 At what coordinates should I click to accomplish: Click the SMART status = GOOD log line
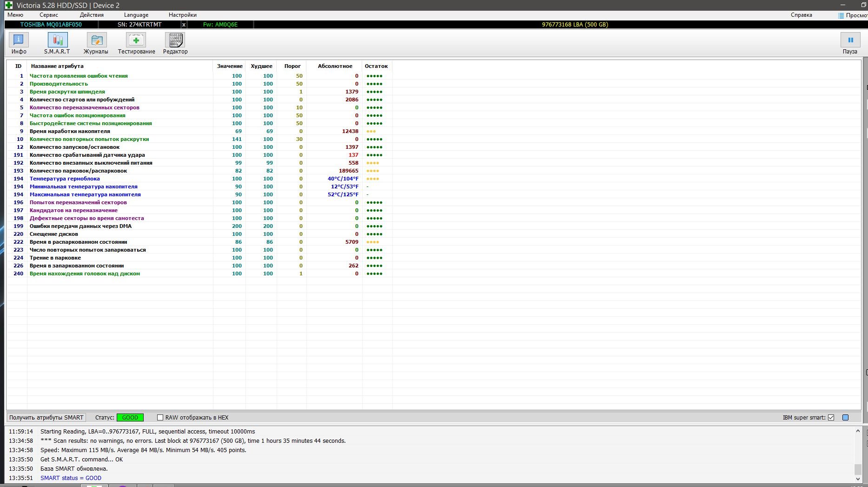(71, 478)
